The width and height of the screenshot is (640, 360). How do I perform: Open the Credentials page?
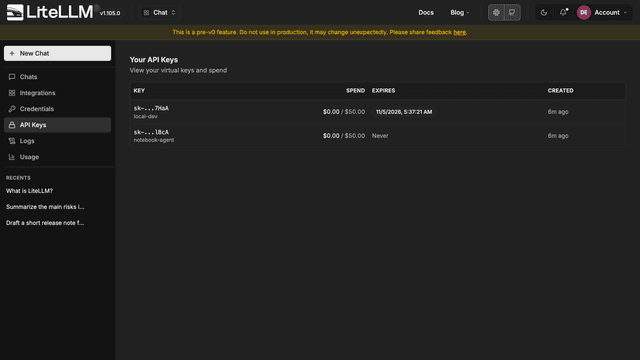click(58, 109)
